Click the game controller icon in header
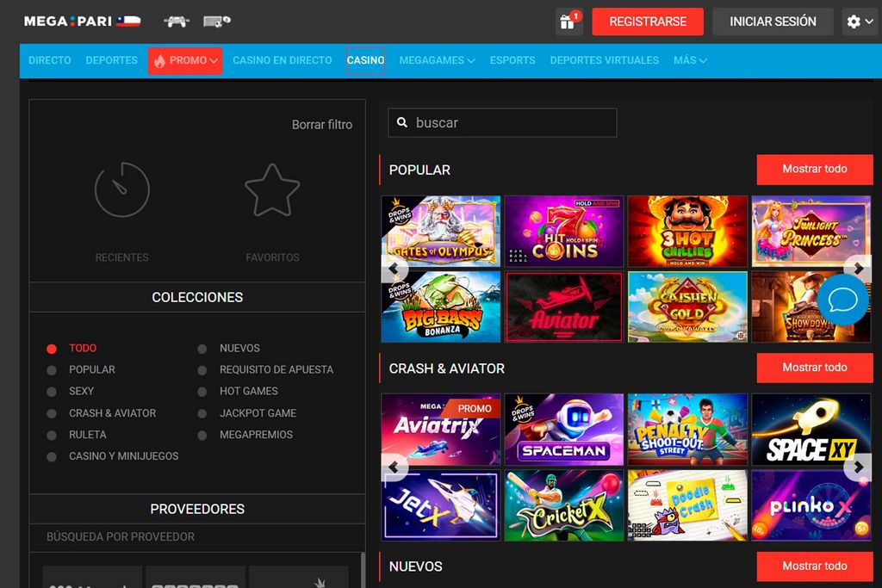Viewport: 882px width, 588px height. click(x=176, y=22)
